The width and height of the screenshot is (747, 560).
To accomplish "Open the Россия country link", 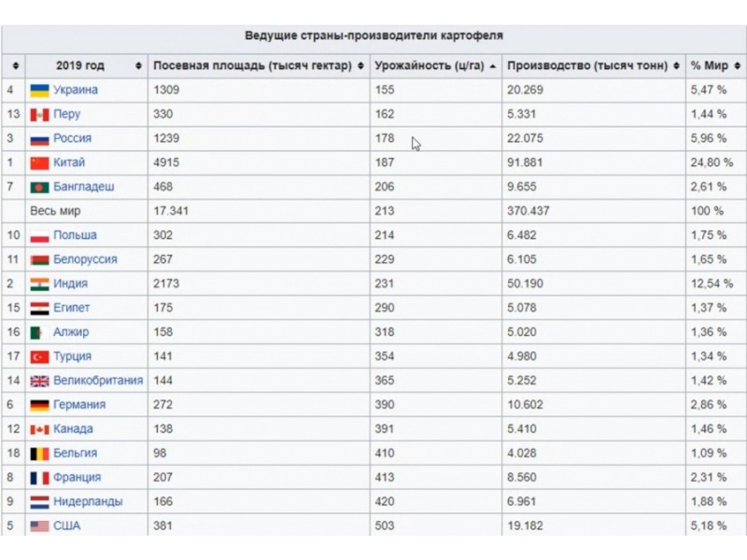I will click(x=72, y=139).
